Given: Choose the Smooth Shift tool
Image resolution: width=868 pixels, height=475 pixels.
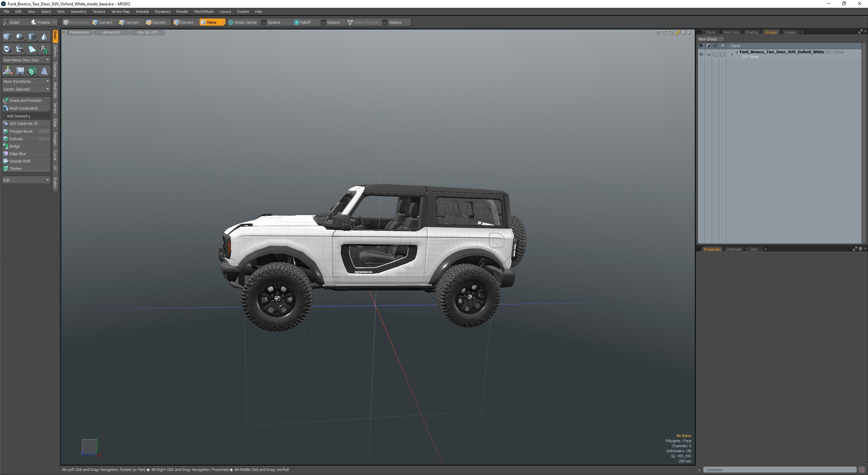Looking at the screenshot, I should [x=26, y=161].
